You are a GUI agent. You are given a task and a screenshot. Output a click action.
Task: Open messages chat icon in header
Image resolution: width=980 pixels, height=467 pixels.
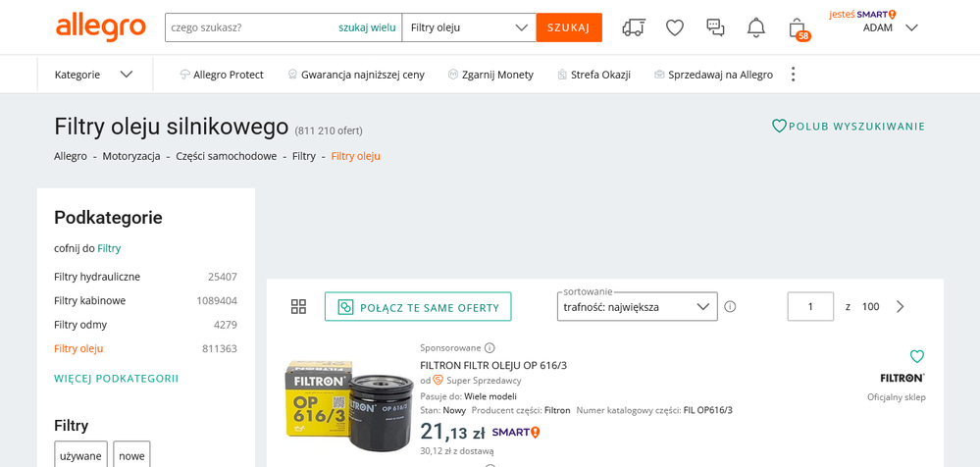(715, 27)
